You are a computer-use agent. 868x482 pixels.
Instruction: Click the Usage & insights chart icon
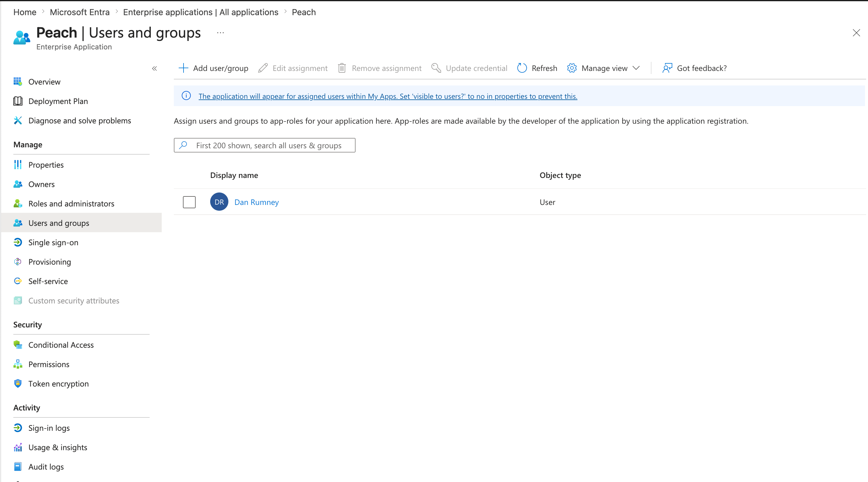click(18, 447)
